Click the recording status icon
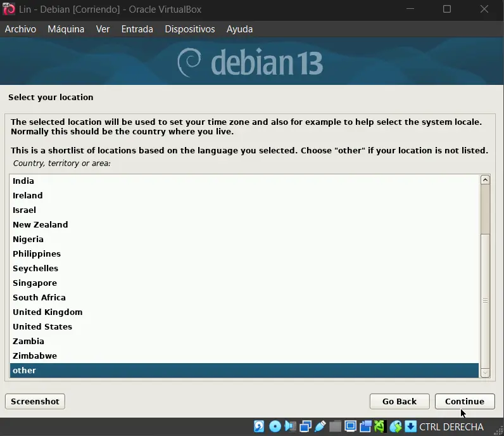 [365, 426]
